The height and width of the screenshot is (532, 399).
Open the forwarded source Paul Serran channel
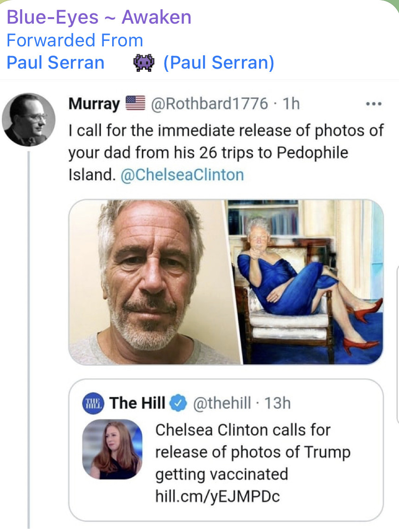pos(55,62)
